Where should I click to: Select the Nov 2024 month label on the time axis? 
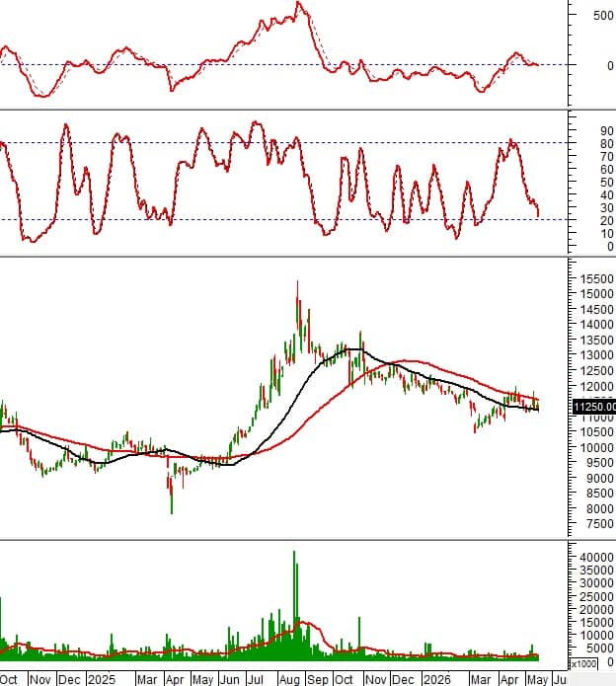click(40, 679)
